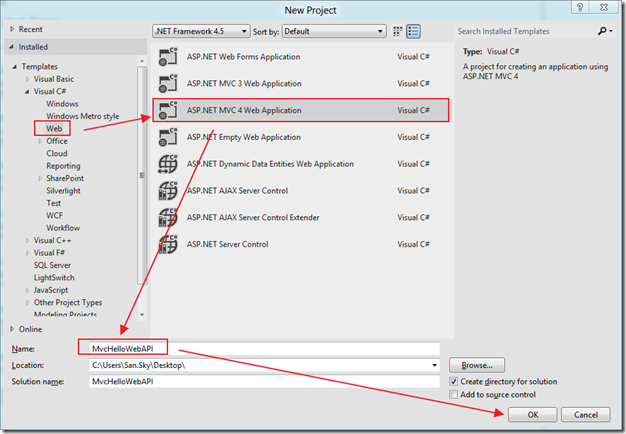Close the New Project dialog
Viewport: 626px width, 434px height.
[x=604, y=7]
